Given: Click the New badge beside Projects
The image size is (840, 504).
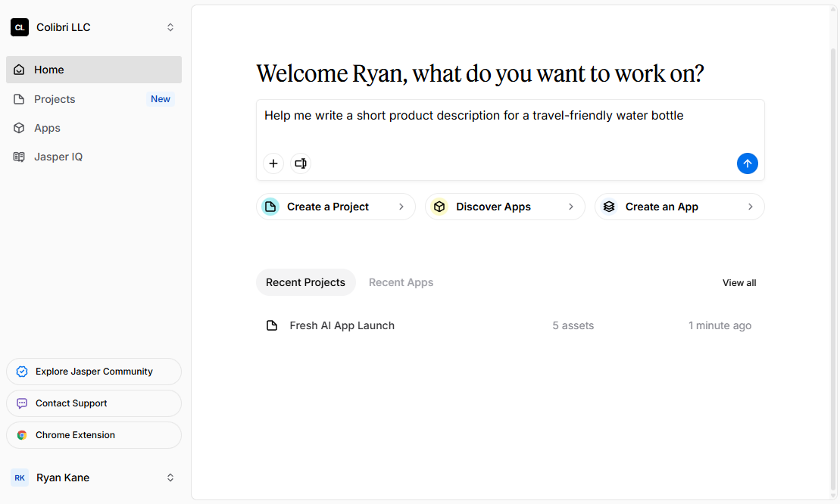Looking at the screenshot, I should click(160, 99).
